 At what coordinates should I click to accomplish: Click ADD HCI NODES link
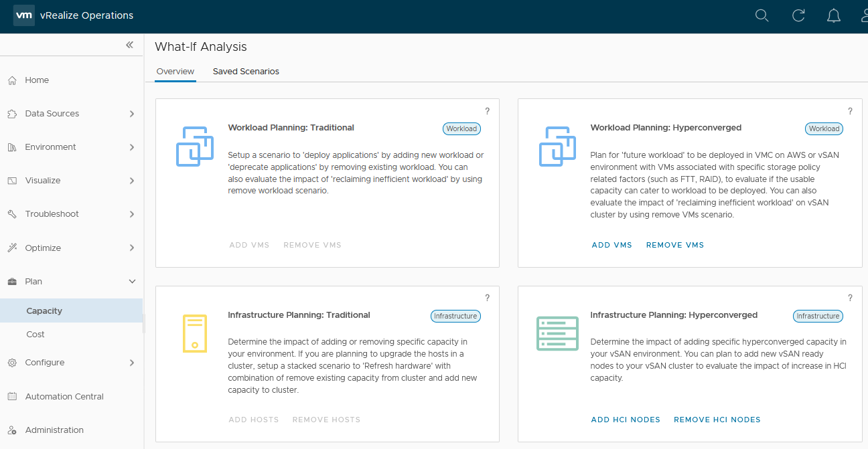625,420
